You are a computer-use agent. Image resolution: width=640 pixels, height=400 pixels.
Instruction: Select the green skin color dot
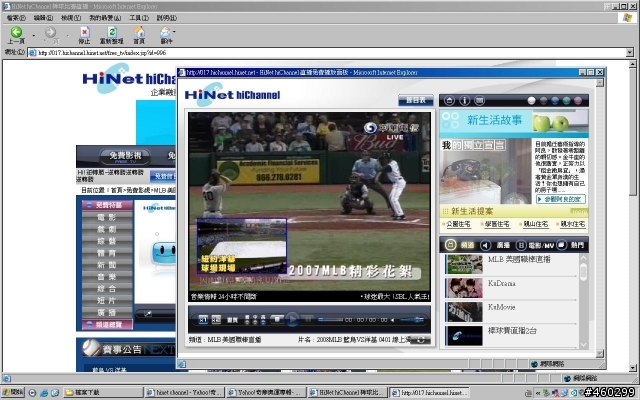click(x=567, y=100)
